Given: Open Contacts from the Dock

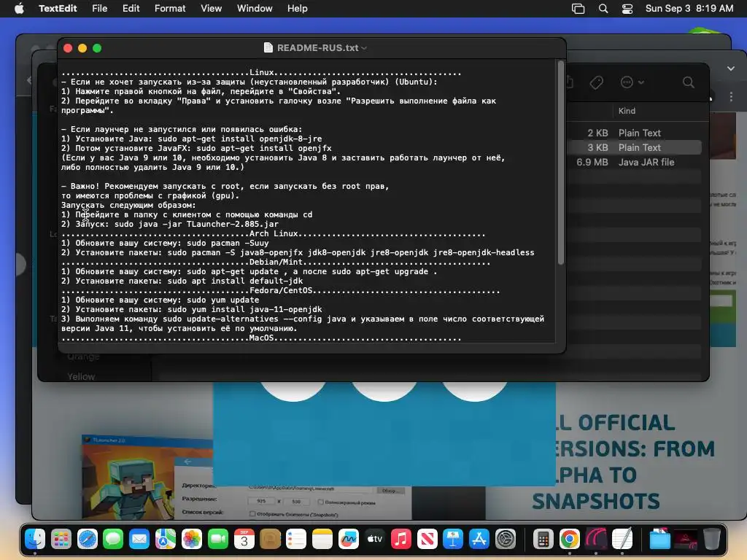Looking at the screenshot, I should click(x=270, y=539).
